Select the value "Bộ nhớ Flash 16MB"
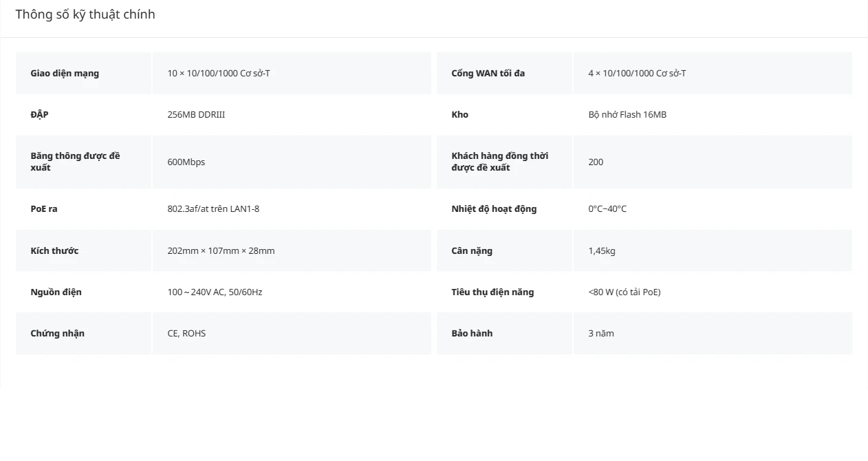Viewport: 868px width, 461px height. (627, 115)
